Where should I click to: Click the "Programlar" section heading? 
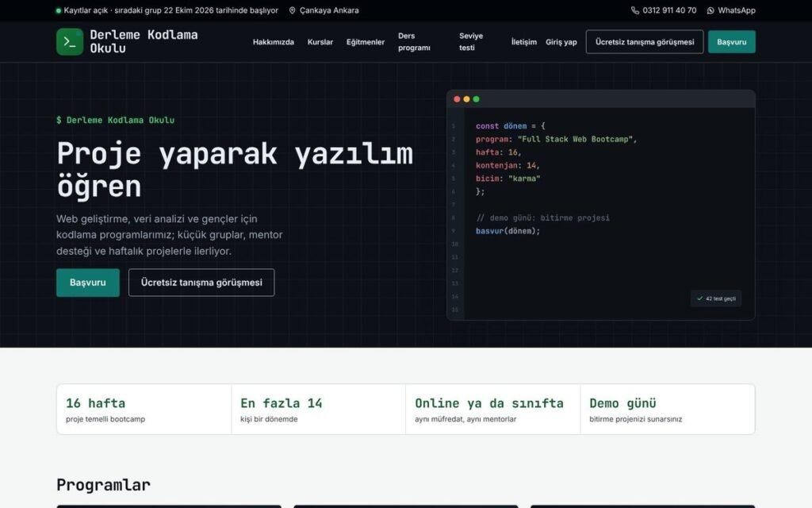pyautogui.click(x=104, y=485)
